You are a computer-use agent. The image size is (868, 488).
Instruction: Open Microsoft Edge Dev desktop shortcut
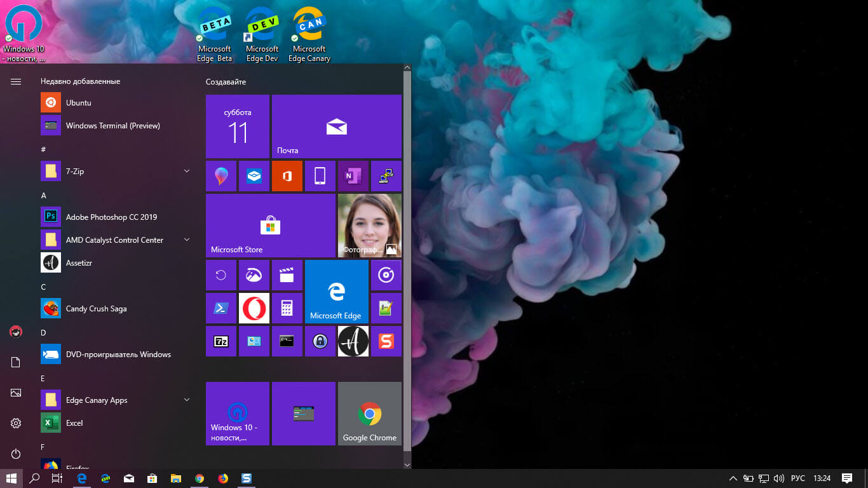coord(262,35)
